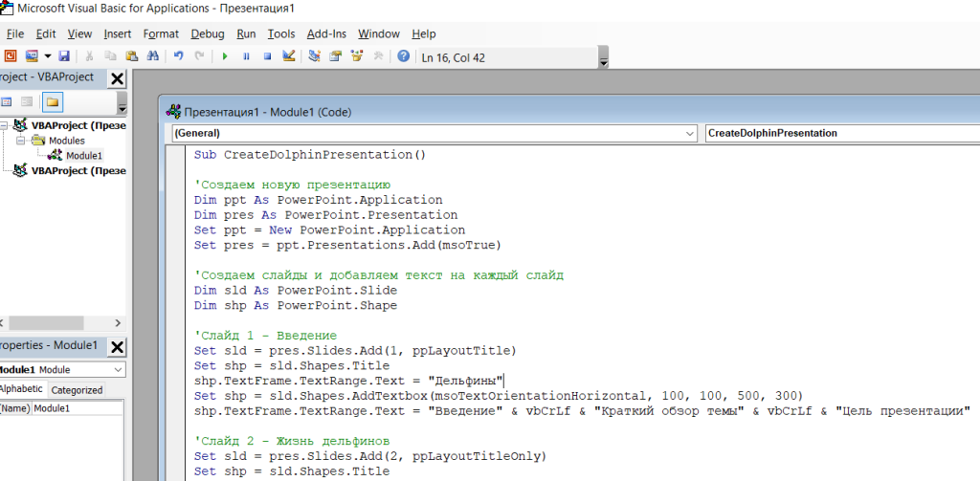Viewport: 980px width, 481px height.
Task: Select the Modules folder in tree
Action: click(67, 141)
